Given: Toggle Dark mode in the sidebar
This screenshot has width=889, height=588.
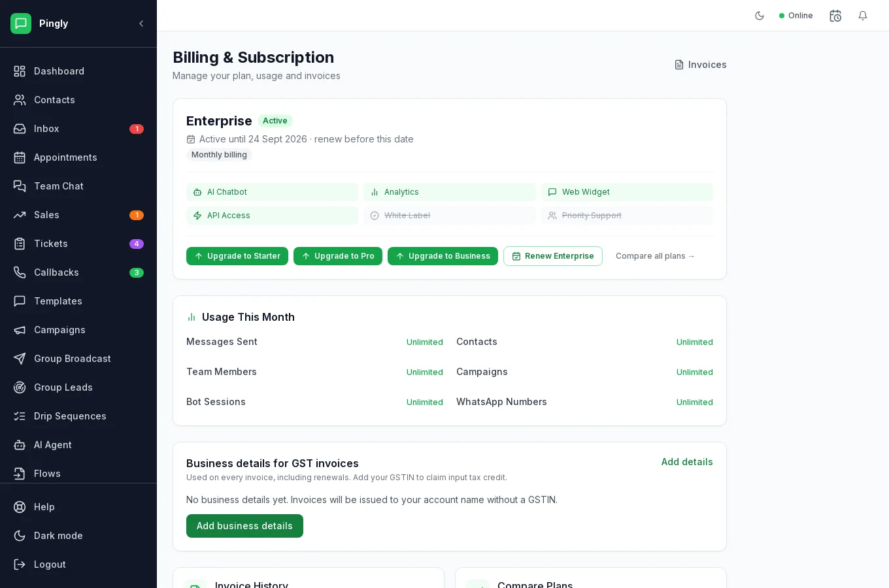Looking at the screenshot, I should click(x=78, y=536).
